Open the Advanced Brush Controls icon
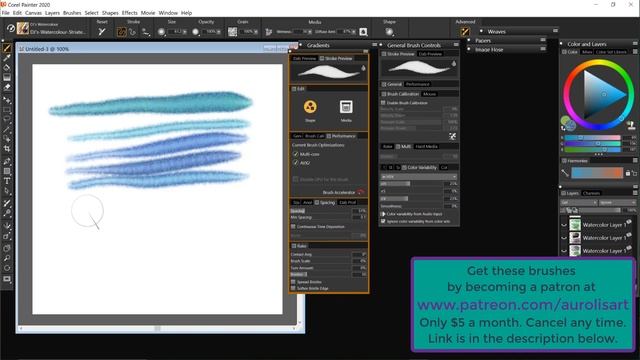The width and height of the screenshot is (640, 360). pos(465,31)
